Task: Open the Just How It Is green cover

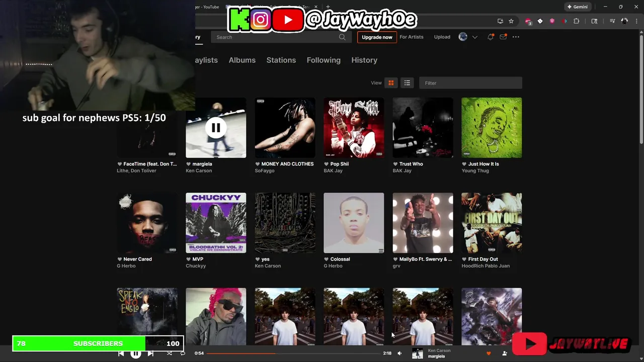Action: [x=492, y=128]
